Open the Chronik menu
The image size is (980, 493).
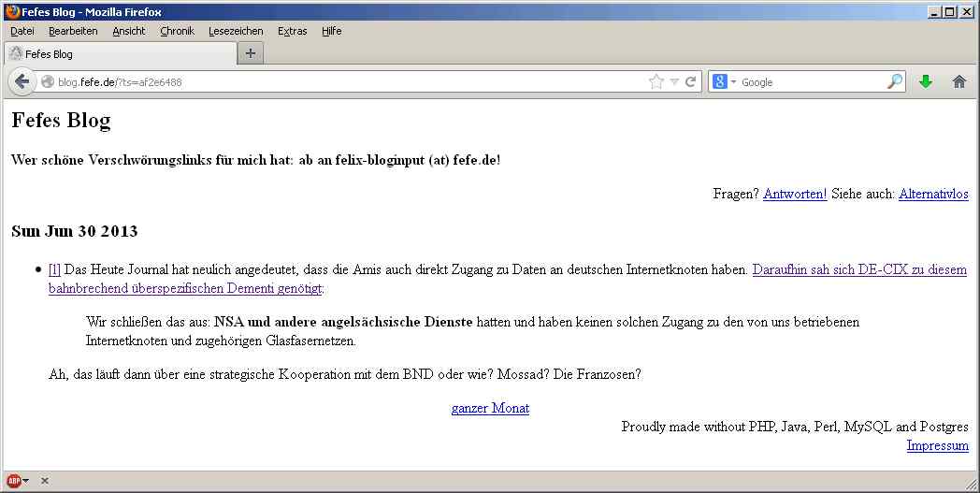point(177,31)
